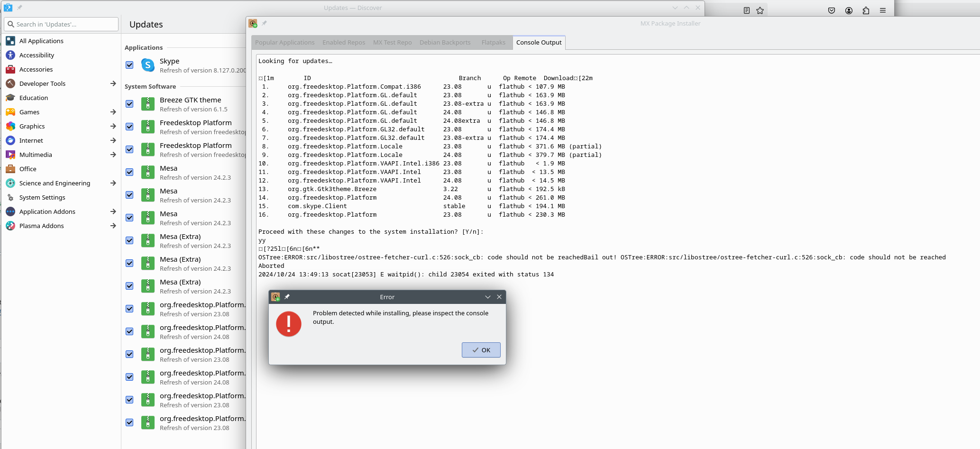Click the Education category icon
Screen dimensions: 980x449
[10, 98]
